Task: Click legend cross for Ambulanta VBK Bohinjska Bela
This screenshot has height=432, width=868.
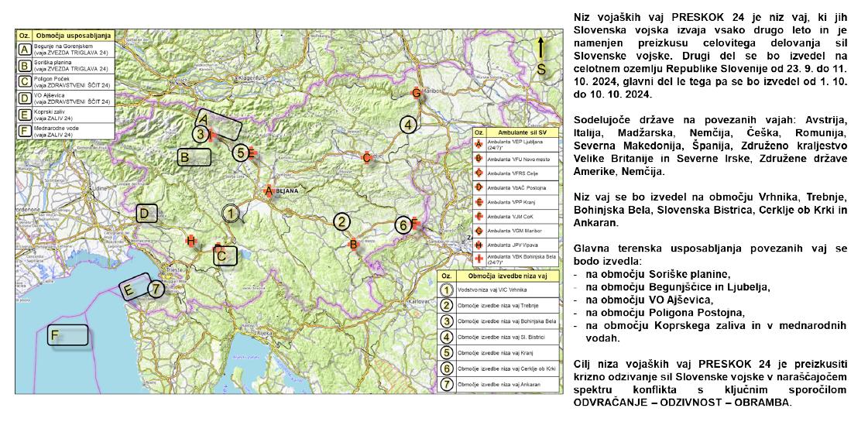Action: tap(479, 259)
